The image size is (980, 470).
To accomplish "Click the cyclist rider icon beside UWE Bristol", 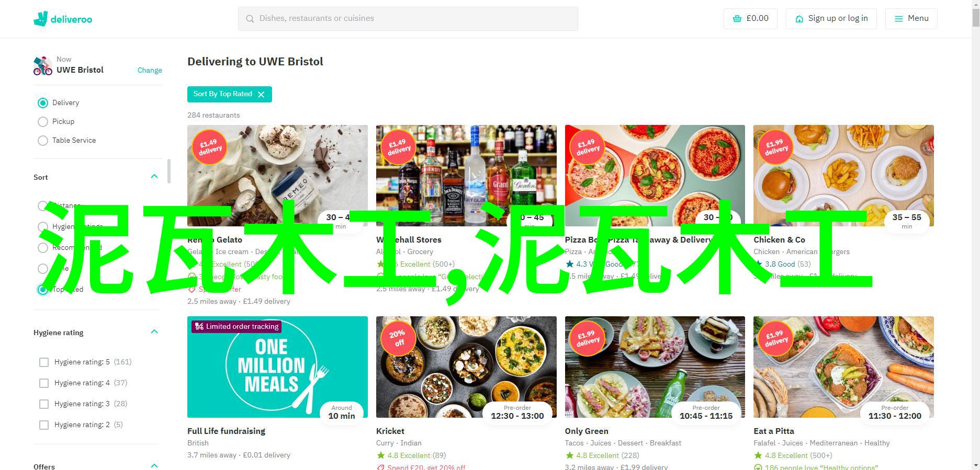I will pyautogui.click(x=43, y=66).
